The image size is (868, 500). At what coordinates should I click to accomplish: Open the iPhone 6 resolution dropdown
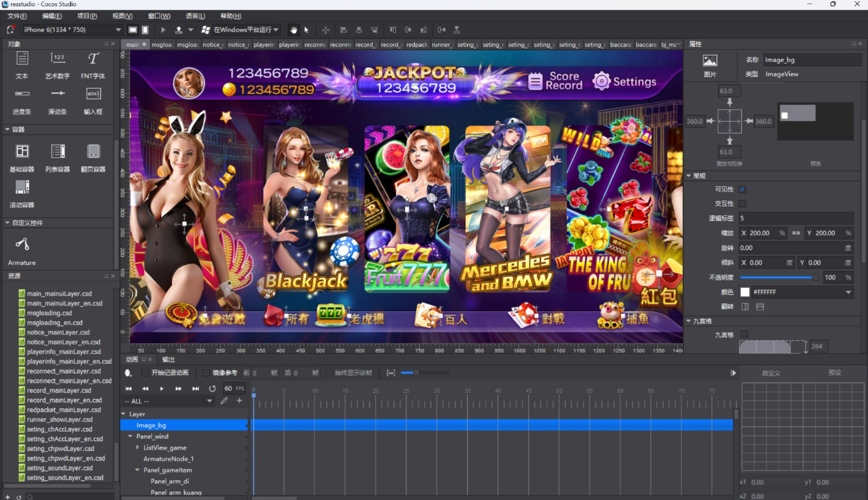click(x=71, y=30)
